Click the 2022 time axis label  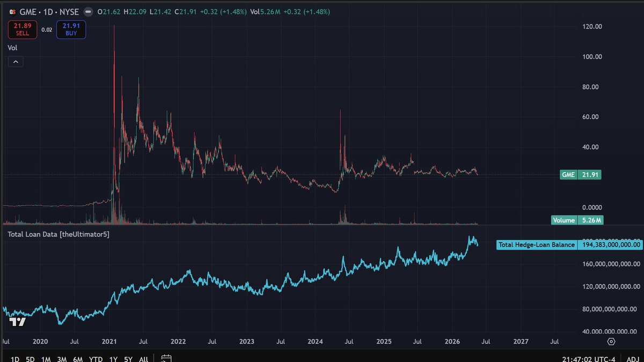coord(178,341)
